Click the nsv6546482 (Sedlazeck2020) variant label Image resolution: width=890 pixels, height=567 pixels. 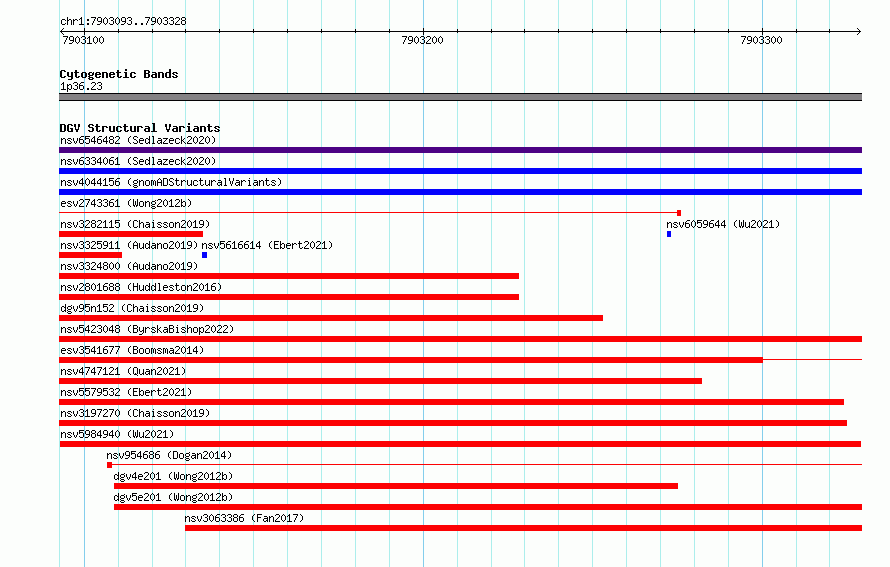click(138, 140)
